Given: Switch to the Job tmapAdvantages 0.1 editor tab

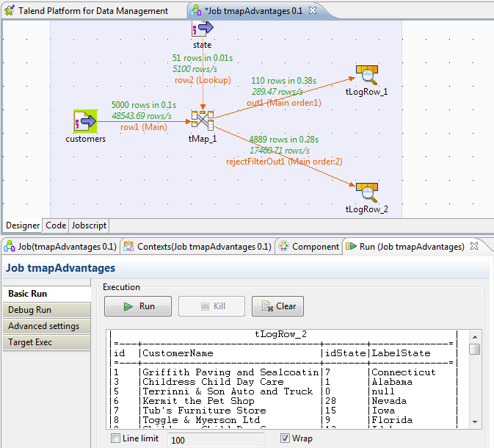Looking at the screenshot, I should click(x=254, y=11).
